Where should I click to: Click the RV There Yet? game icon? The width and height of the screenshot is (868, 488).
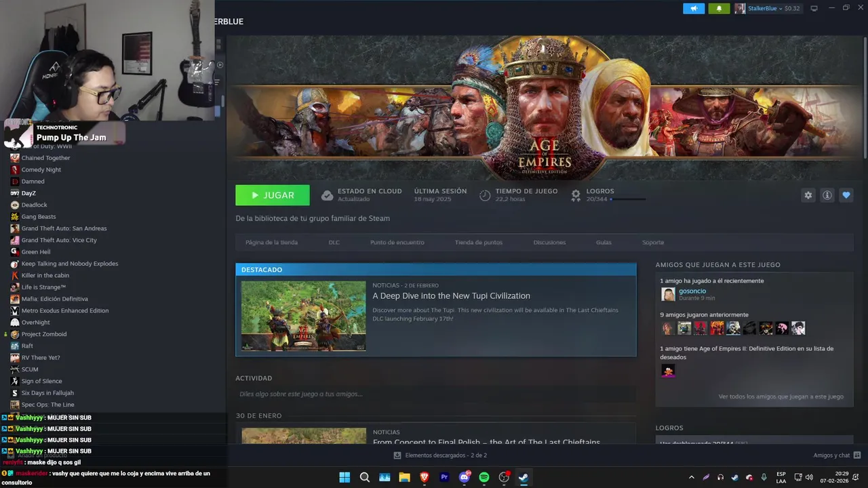tap(15, 358)
